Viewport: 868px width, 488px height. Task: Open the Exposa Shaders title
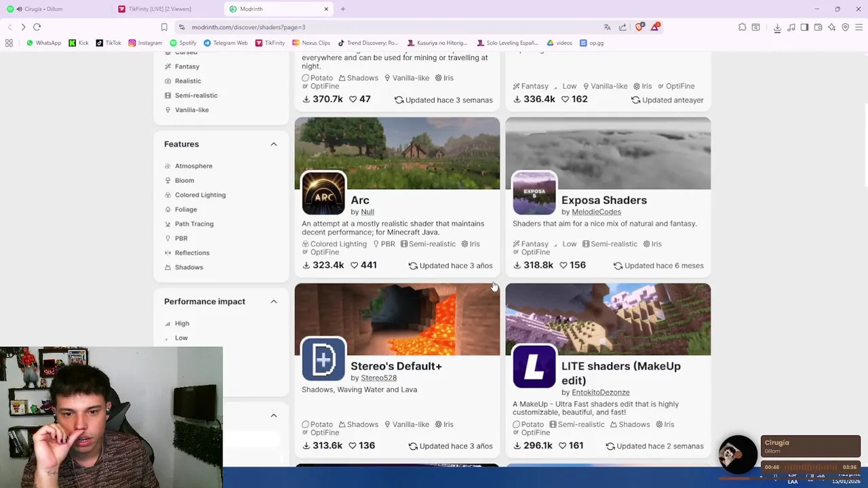pyautogui.click(x=604, y=200)
